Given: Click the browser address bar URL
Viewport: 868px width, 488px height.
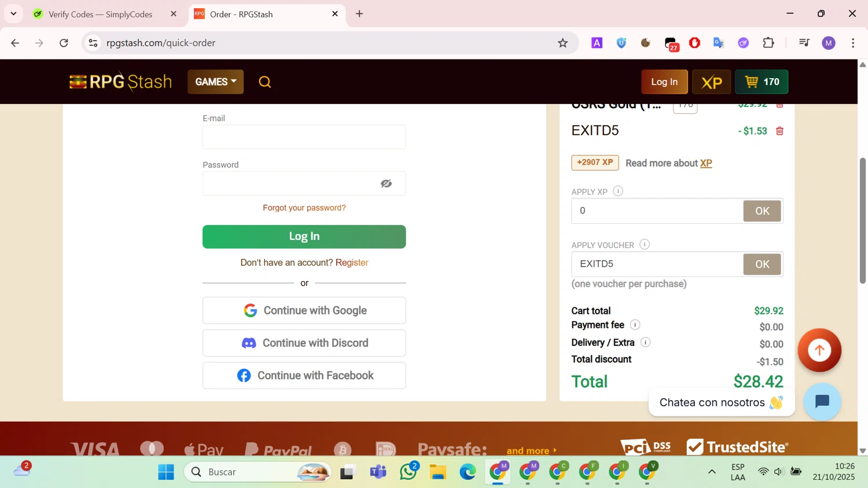Looking at the screenshot, I should point(161,43).
